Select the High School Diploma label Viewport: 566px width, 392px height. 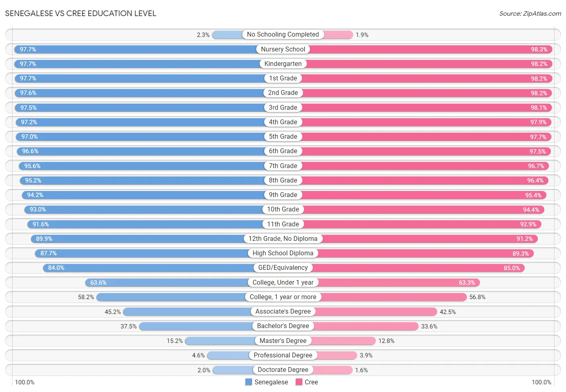click(283, 253)
